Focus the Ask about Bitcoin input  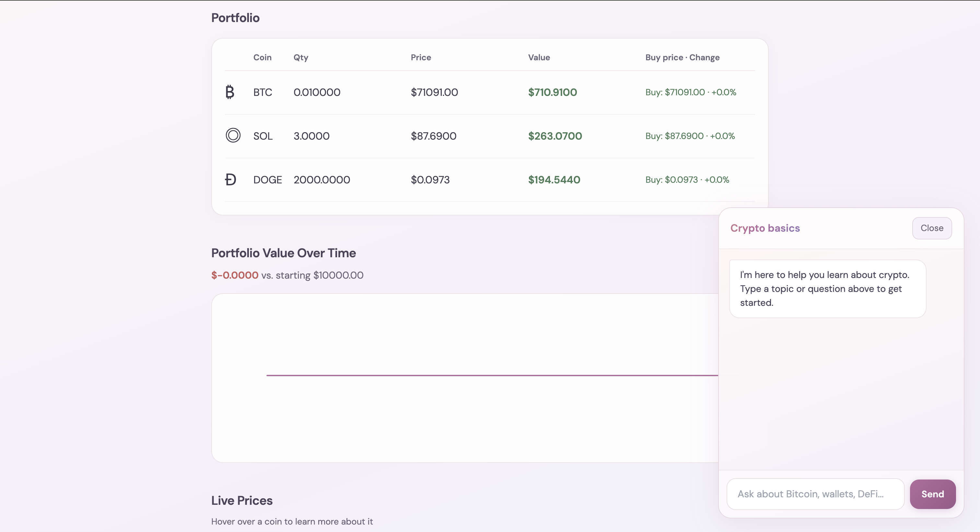pos(815,494)
